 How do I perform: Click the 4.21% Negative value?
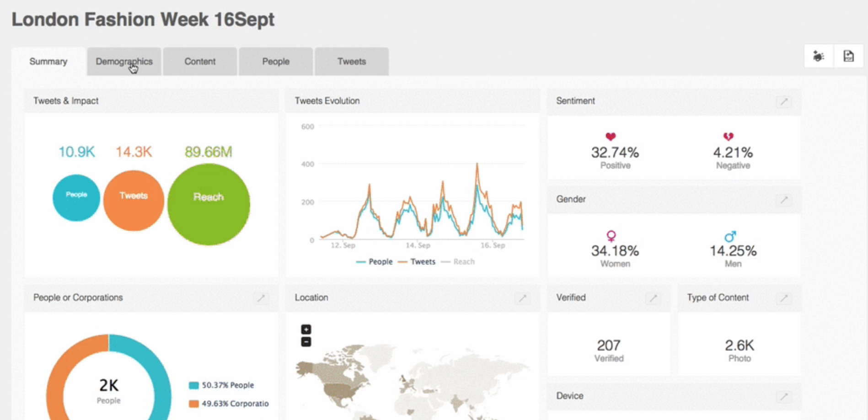733,153
